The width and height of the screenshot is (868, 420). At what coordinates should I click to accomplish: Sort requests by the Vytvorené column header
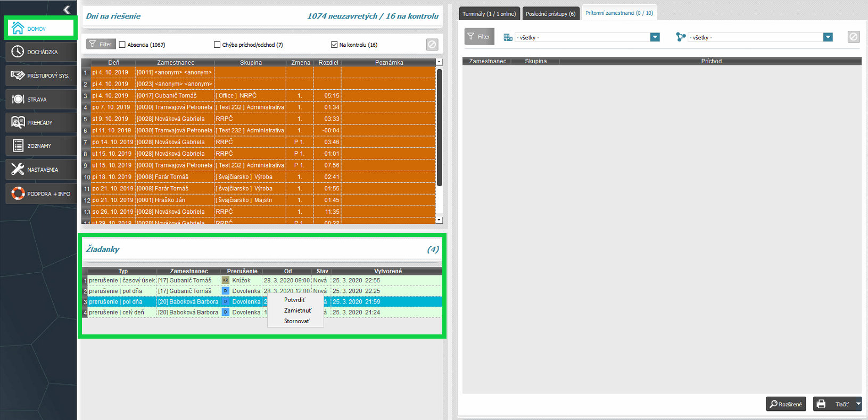[x=387, y=271]
